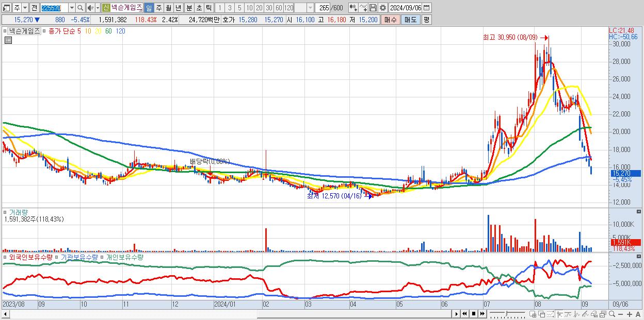Select interval 10 button
The height and width of the screenshot is (320, 644).
pos(249,8)
